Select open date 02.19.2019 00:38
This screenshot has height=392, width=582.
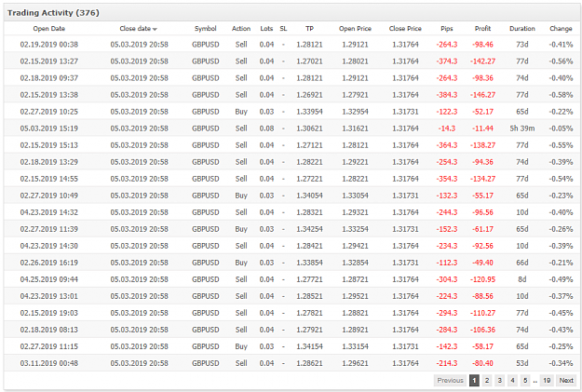(x=49, y=45)
